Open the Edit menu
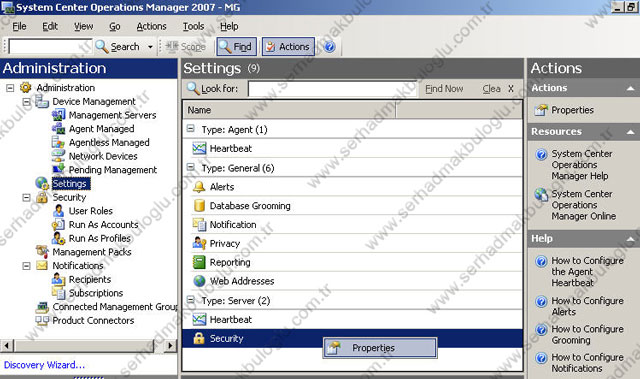 50,26
